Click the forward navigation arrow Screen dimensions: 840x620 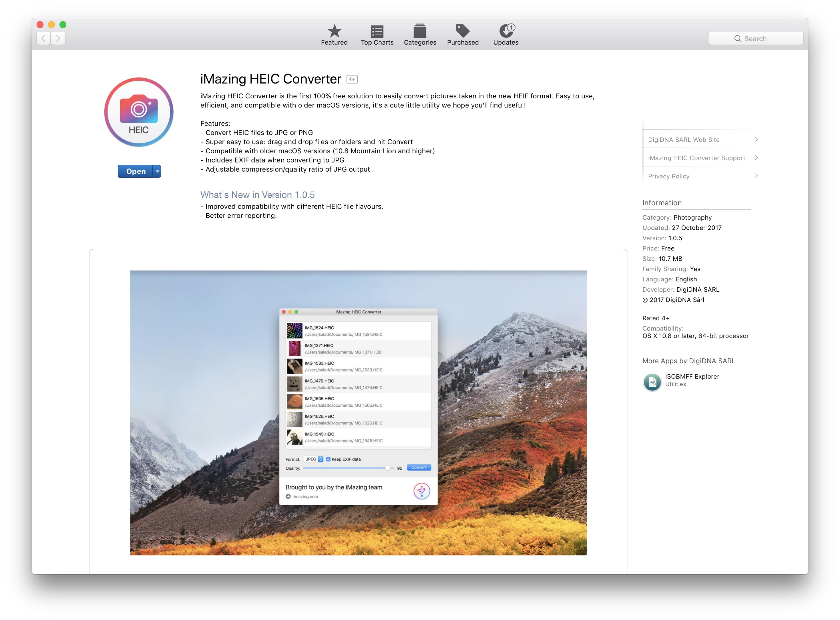(58, 38)
